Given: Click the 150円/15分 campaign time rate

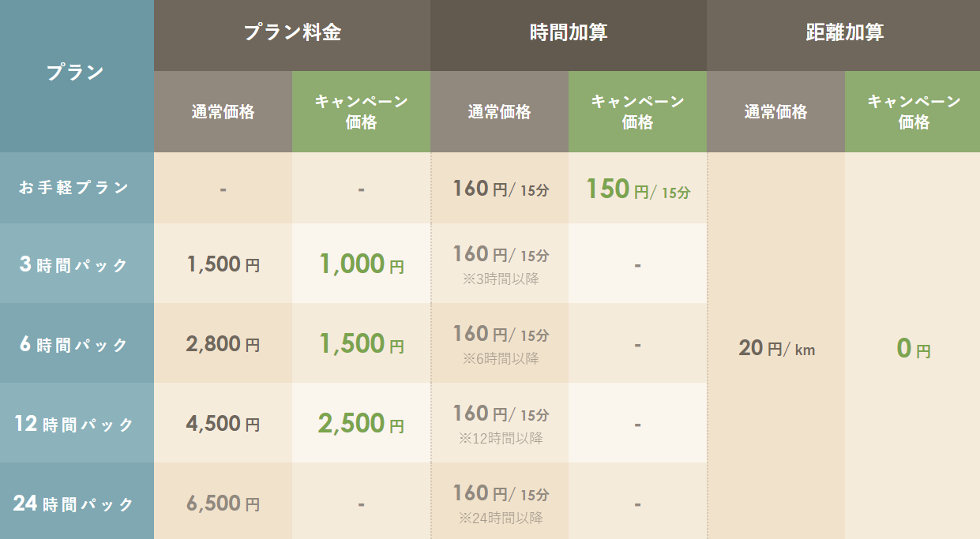Looking at the screenshot, I should click(638, 189).
